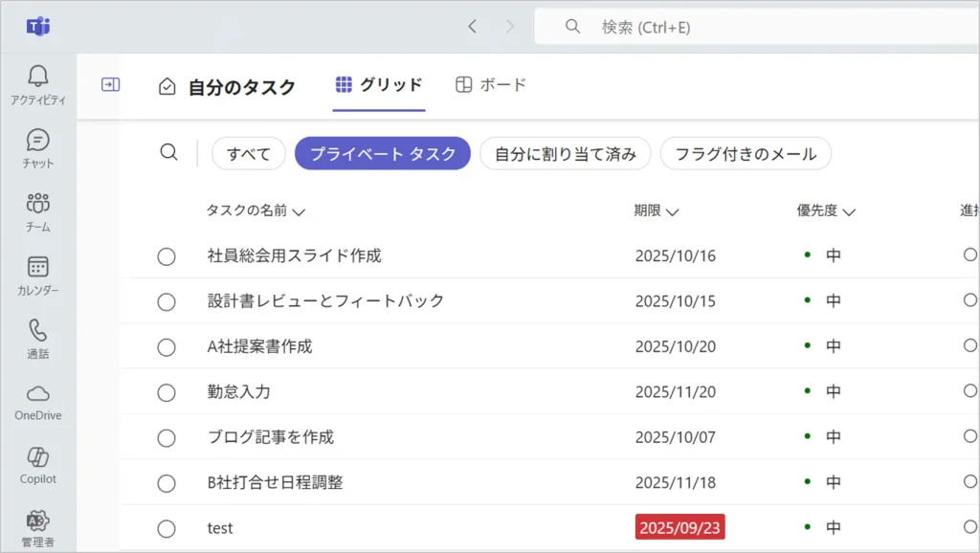Open the Calls (通話) phone icon
The image size is (980, 553).
coord(38,331)
